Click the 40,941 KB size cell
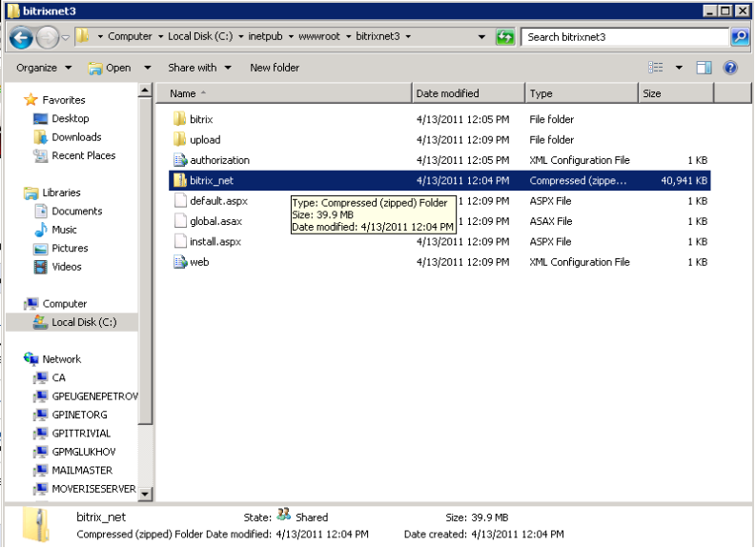Screen dimensions: 756x548 click(684, 180)
